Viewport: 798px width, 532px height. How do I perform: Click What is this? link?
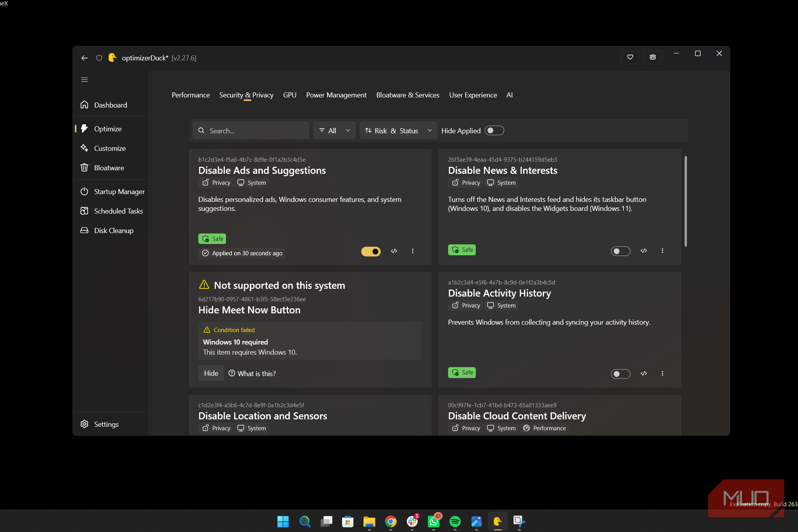tap(252, 373)
